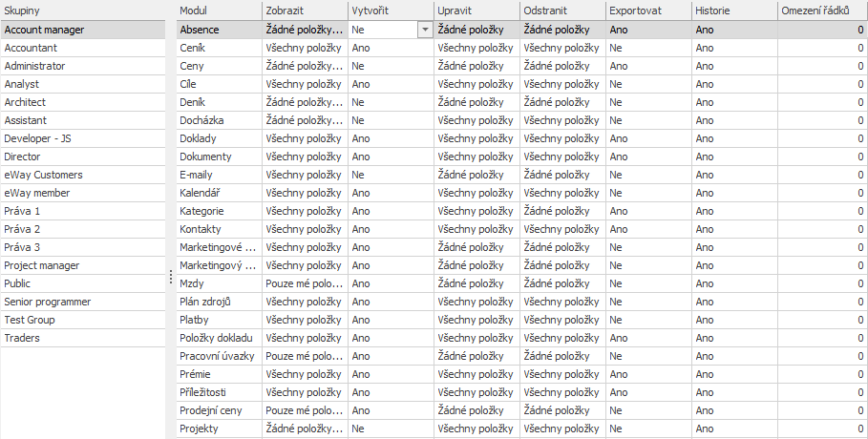Select the Senior programmer group
This screenshot has width=868, height=439.
(x=83, y=302)
